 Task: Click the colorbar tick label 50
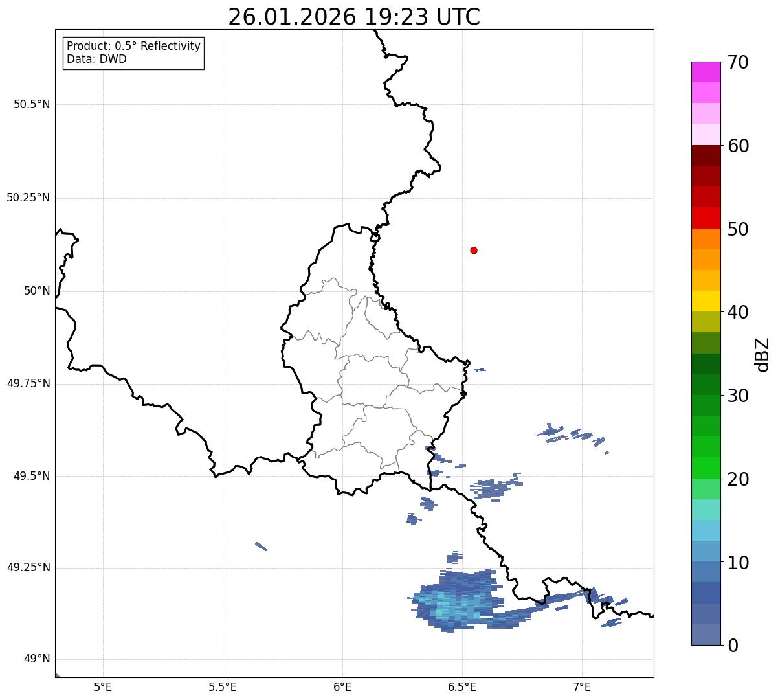click(738, 229)
